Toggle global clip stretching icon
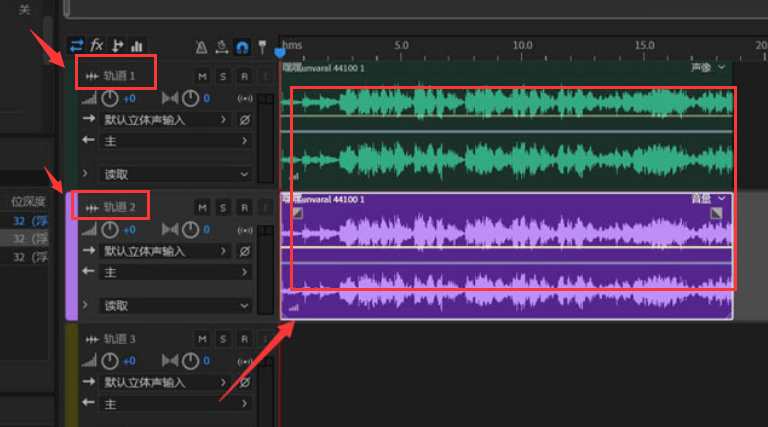Image resolution: width=768 pixels, height=427 pixels. (221, 47)
